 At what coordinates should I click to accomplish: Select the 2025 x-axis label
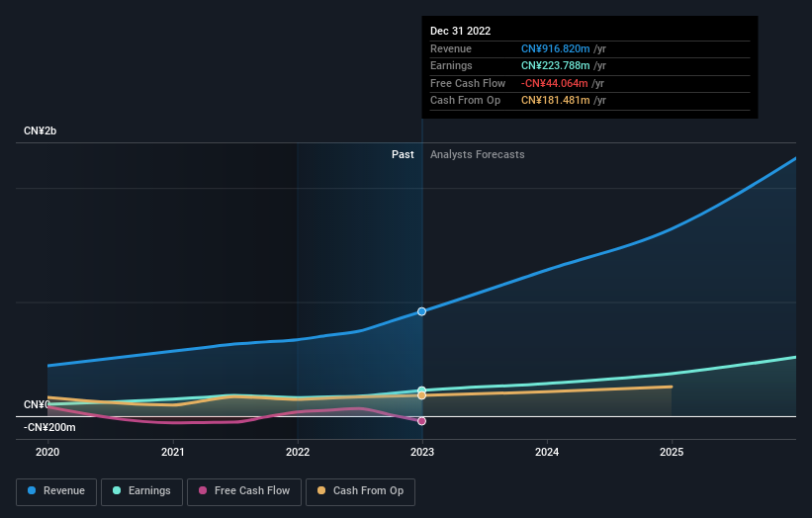pyautogui.click(x=672, y=453)
